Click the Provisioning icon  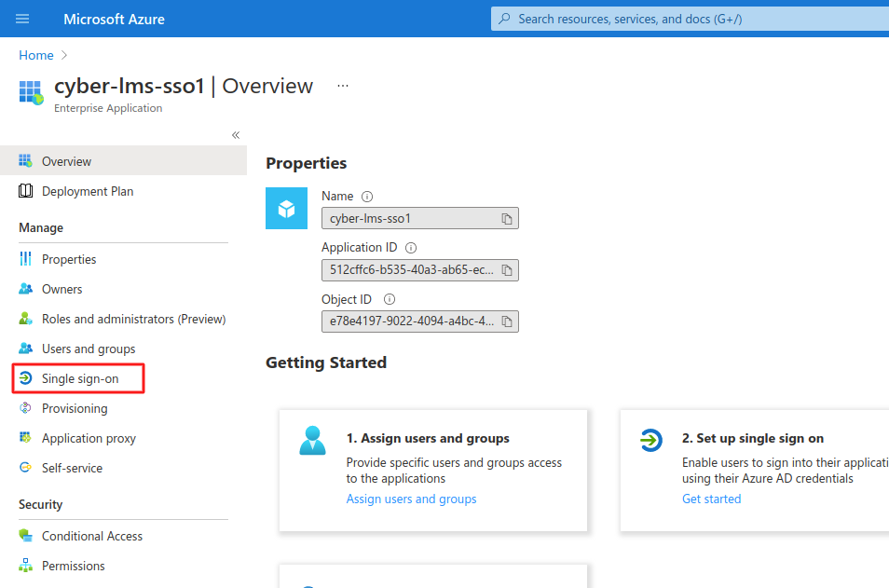[x=25, y=408]
